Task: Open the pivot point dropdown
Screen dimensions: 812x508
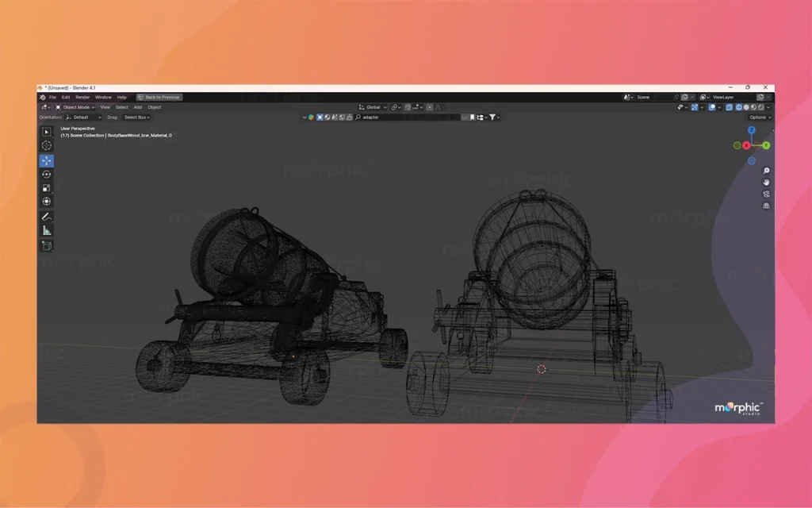Action: [396, 107]
